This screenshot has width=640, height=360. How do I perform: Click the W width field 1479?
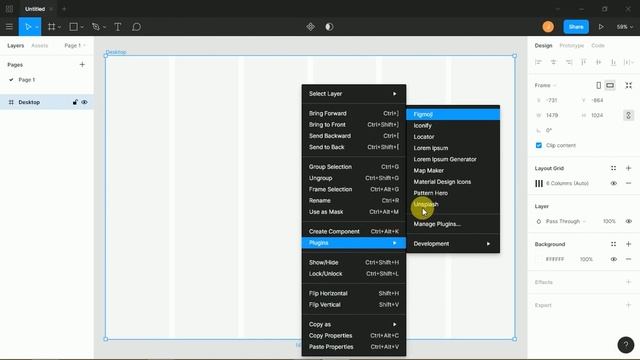[552, 116]
